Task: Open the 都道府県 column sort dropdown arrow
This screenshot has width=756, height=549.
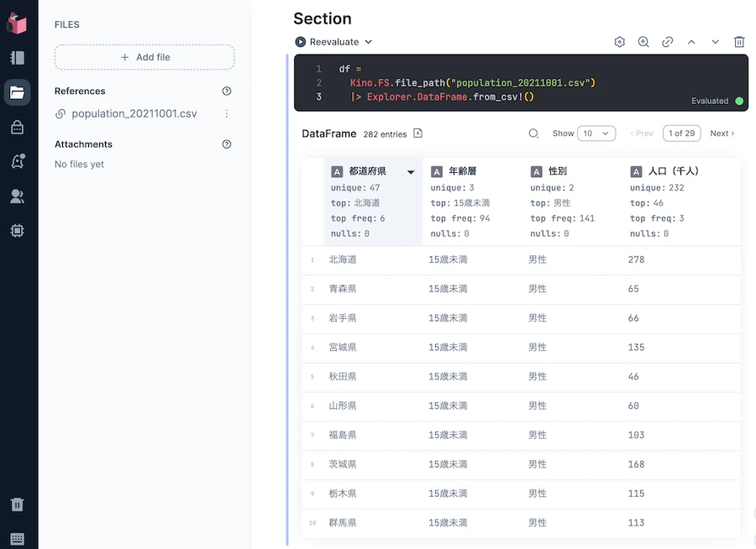Action: 411,171
